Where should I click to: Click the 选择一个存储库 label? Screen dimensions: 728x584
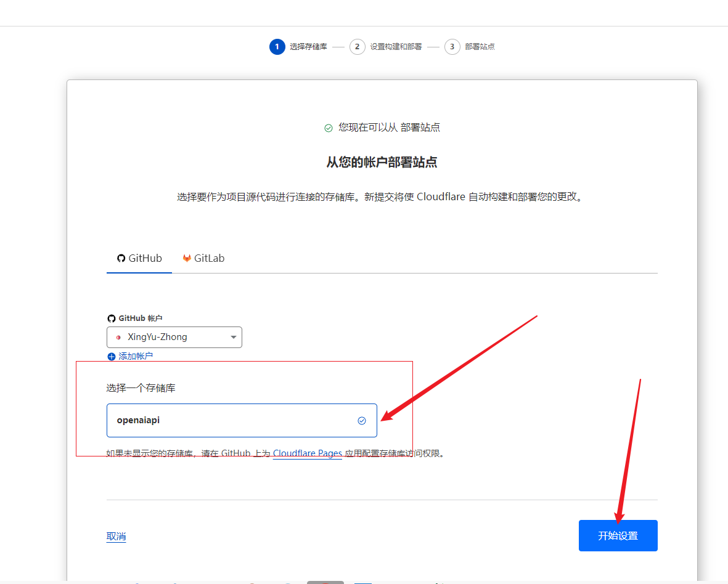141,387
